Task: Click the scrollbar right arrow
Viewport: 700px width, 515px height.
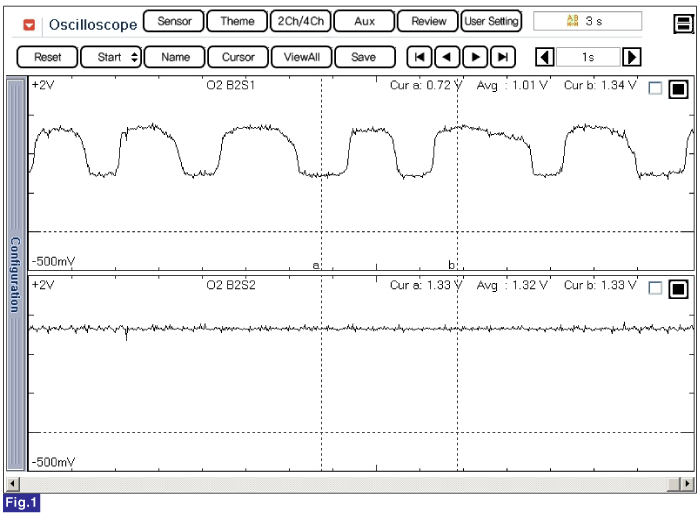Action: tap(687, 484)
